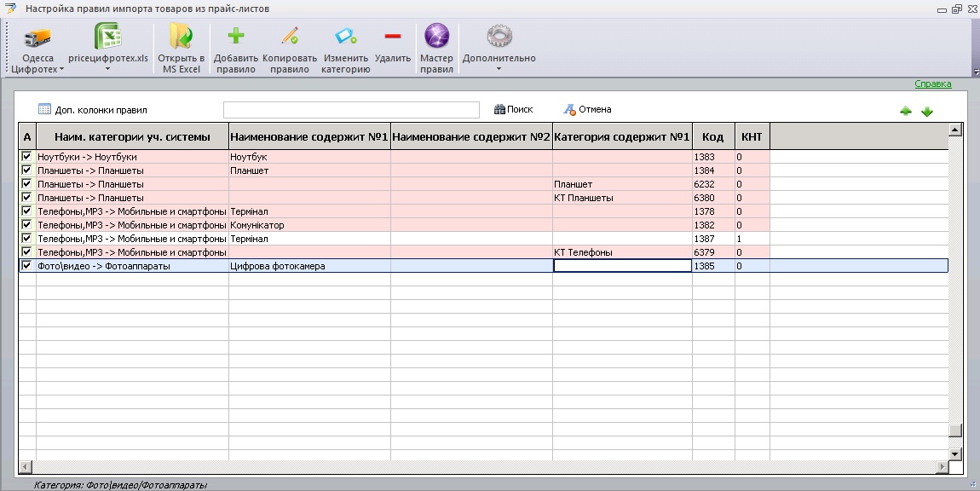Screen dimensions: 980x491
Task: Toggle checkbox for Комунікатор rule
Action: click(26, 224)
